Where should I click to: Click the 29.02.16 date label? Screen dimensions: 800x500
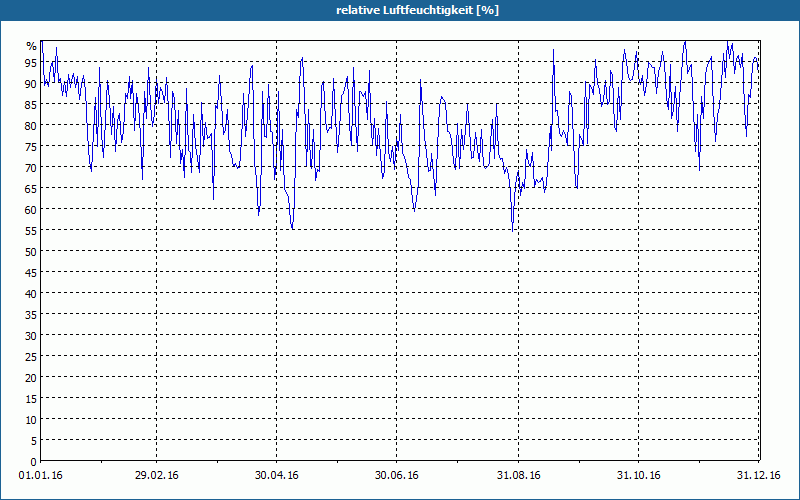click(x=157, y=476)
